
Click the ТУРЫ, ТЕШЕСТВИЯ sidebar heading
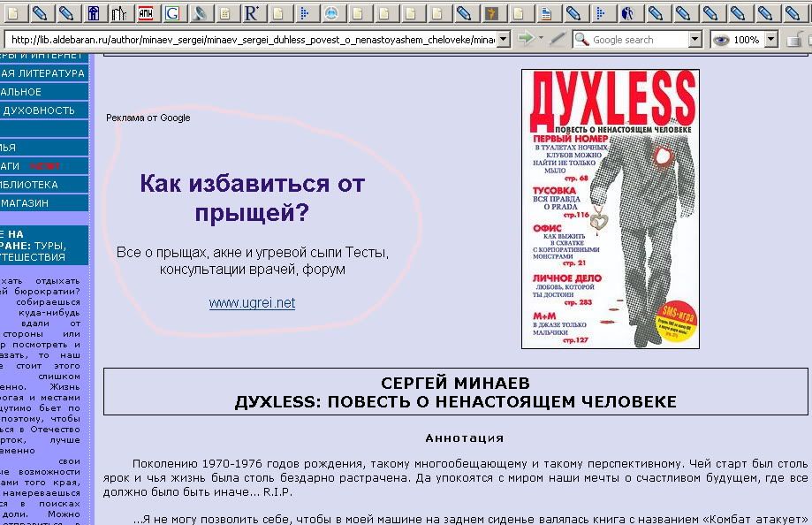pos(43,245)
